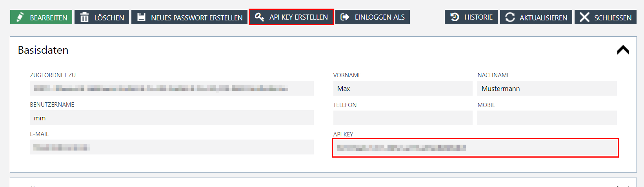Click the X icon on Schliessen

tap(584, 17)
